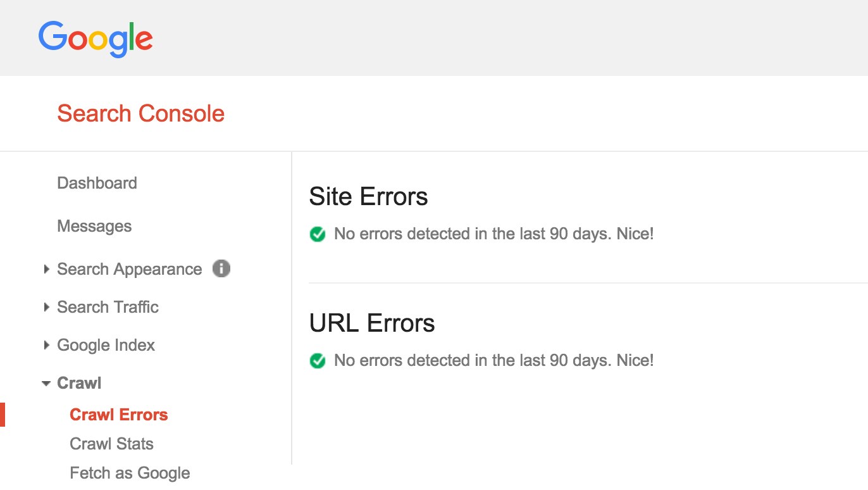Collapse the Crawl section arrow
868x490 pixels.
46,384
